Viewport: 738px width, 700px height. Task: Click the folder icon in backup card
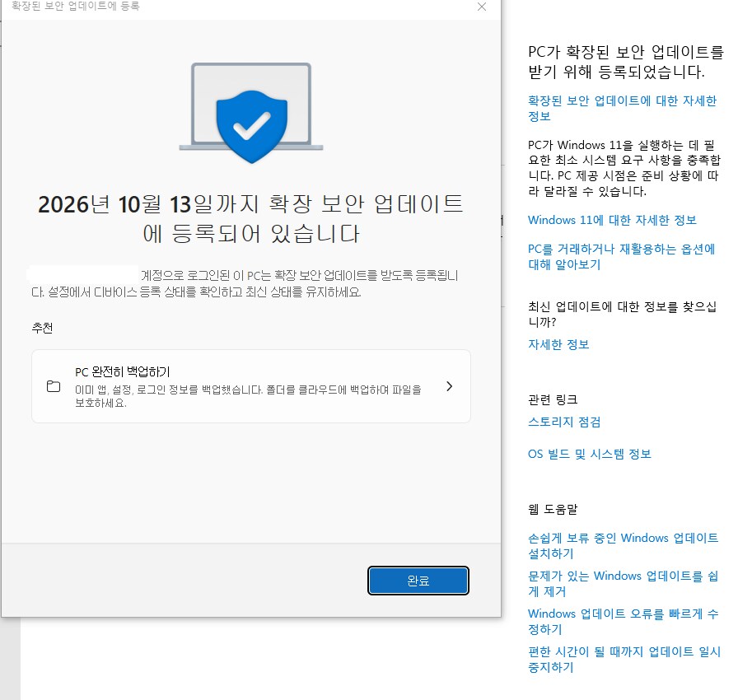(54, 386)
